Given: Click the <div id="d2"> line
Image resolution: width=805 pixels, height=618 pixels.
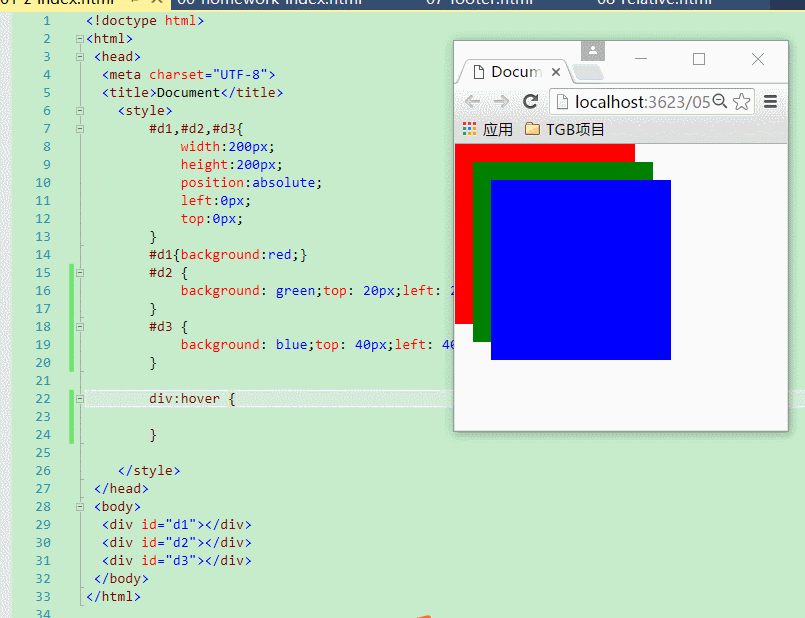Looking at the screenshot, I should pyautogui.click(x=177, y=543).
